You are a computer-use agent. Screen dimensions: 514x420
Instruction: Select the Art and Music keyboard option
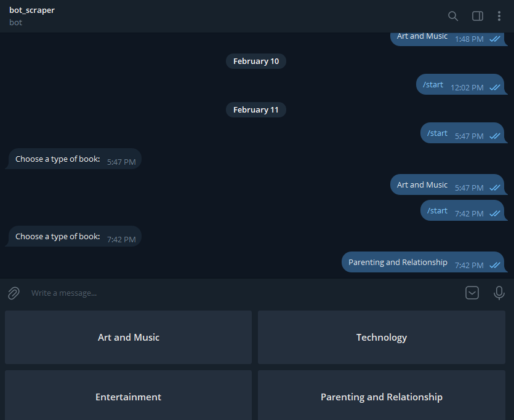tap(128, 337)
